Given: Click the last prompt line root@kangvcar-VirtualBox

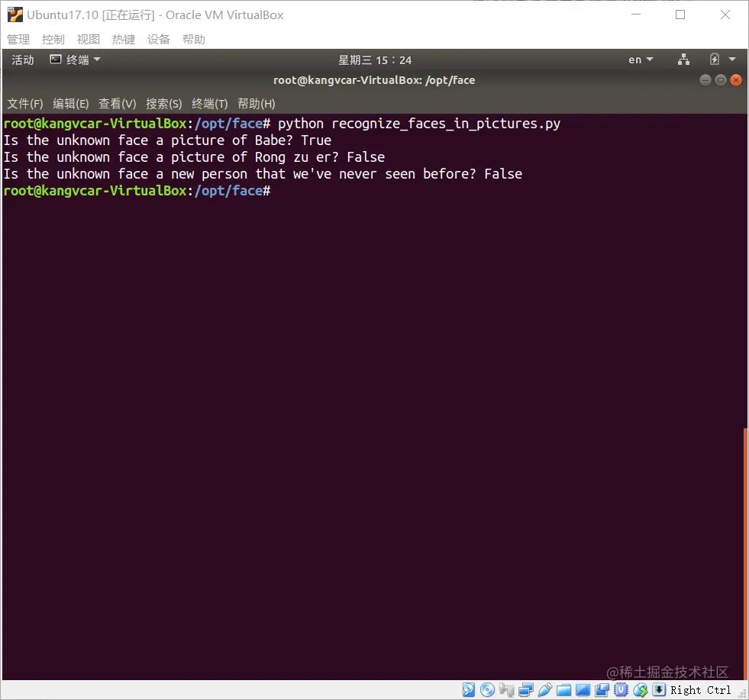Looking at the screenshot, I should (137, 191).
